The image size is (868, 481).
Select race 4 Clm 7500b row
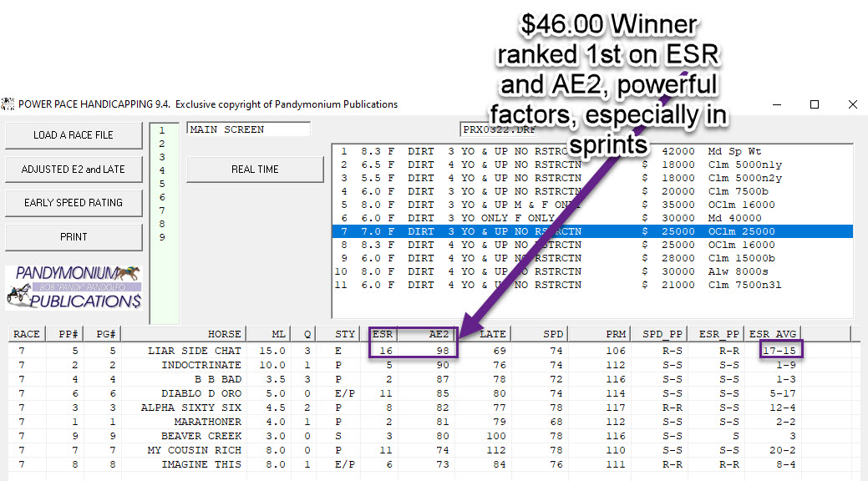(x=592, y=191)
